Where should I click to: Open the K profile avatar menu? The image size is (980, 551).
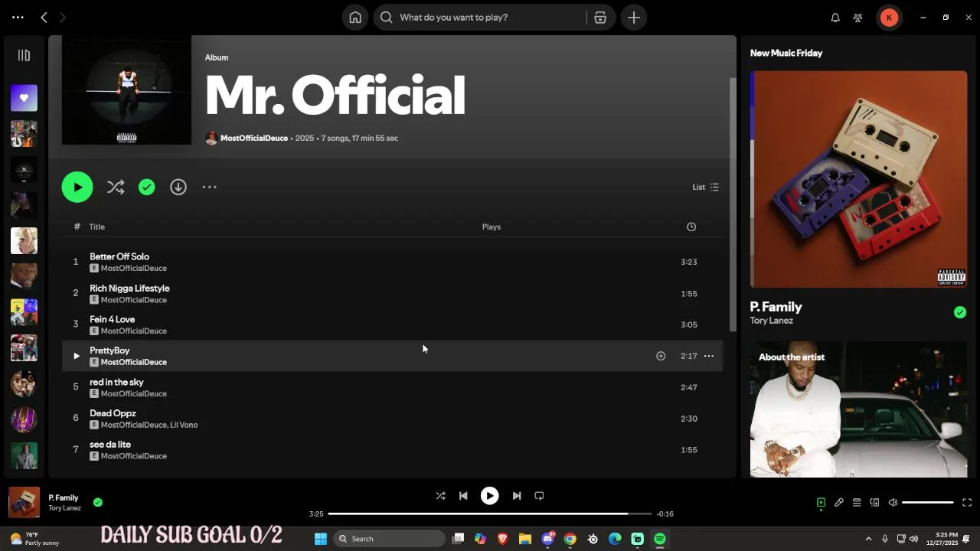(x=889, y=18)
